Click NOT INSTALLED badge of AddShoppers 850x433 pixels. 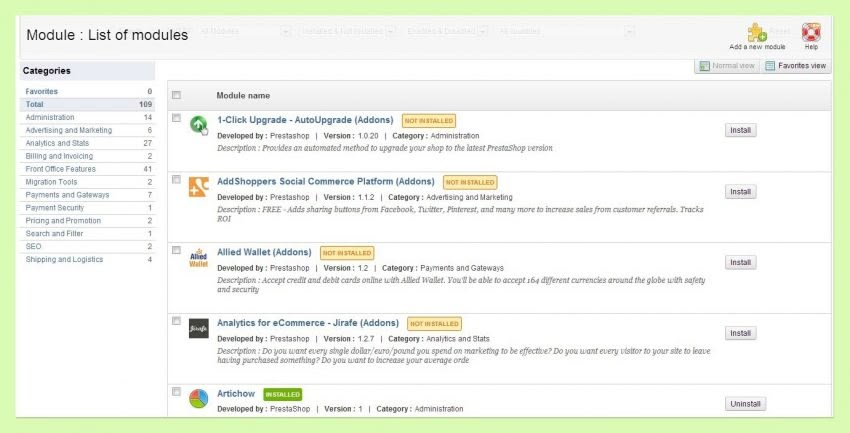tap(470, 183)
